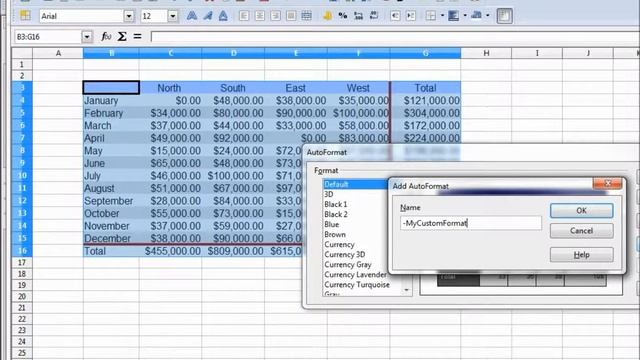Click the formula input line
The image size is (640, 360).
[395, 37]
